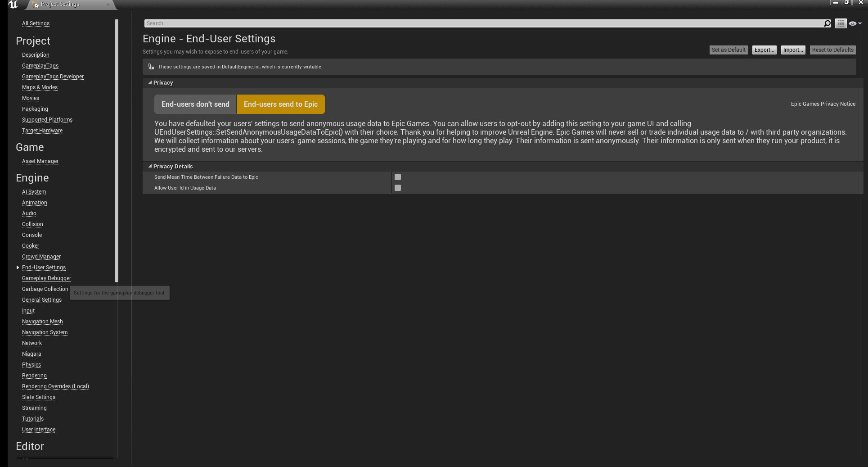Screen dimensions: 868x467
Task: Open Tutorials settings
Action: 33,419
